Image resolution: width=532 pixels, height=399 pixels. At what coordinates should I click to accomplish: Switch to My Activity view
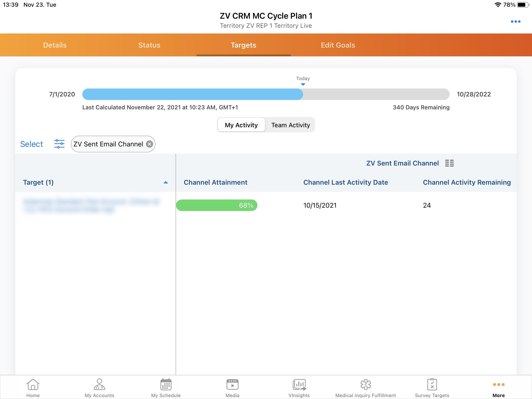241,125
